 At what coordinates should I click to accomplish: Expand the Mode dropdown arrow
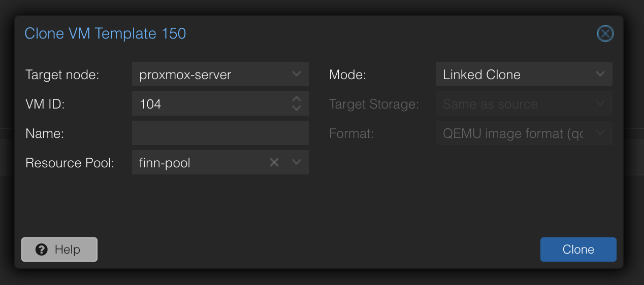pyautogui.click(x=600, y=75)
